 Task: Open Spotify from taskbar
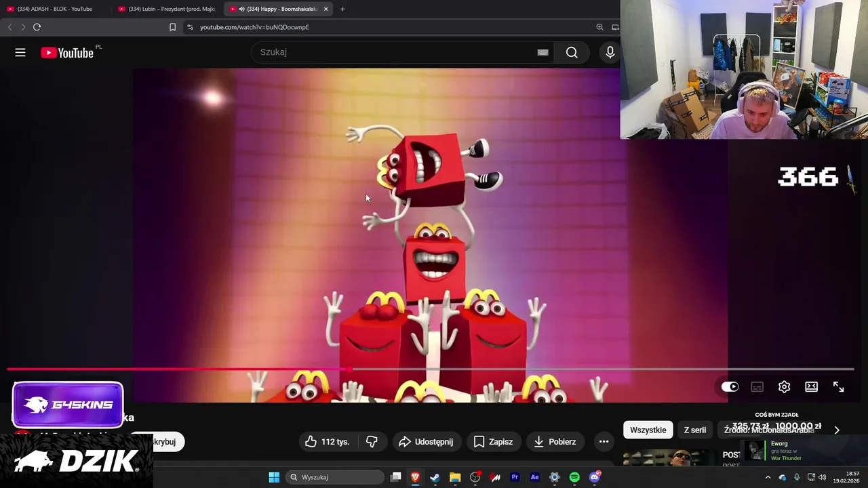coord(574,477)
